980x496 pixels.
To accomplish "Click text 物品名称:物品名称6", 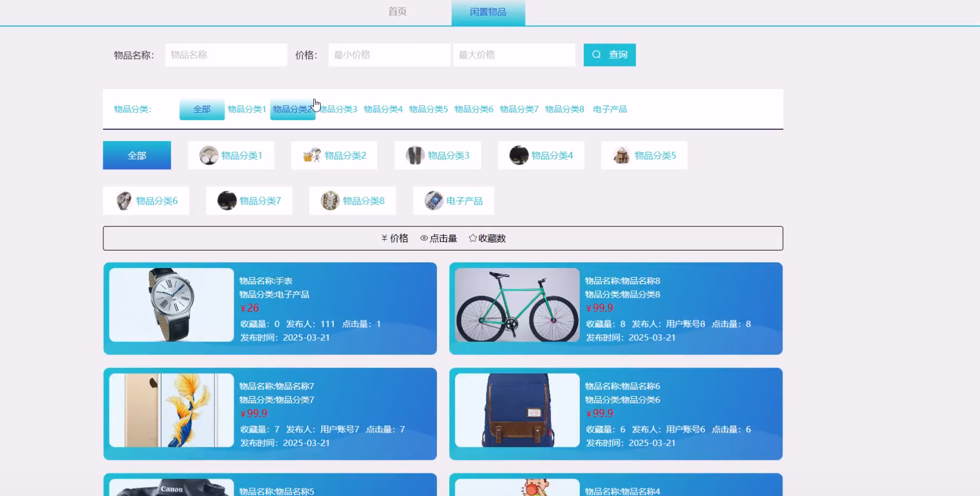I will (623, 387).
